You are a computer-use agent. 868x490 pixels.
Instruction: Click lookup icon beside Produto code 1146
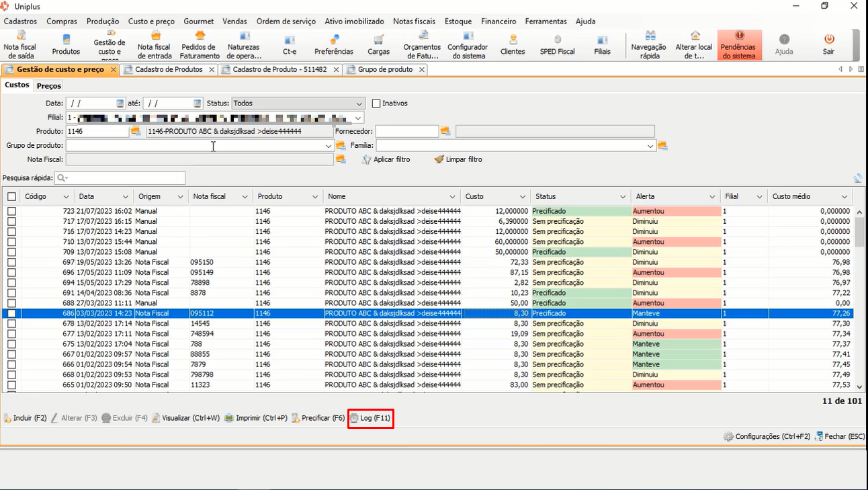pyautogui.click(x=136, y=131)
